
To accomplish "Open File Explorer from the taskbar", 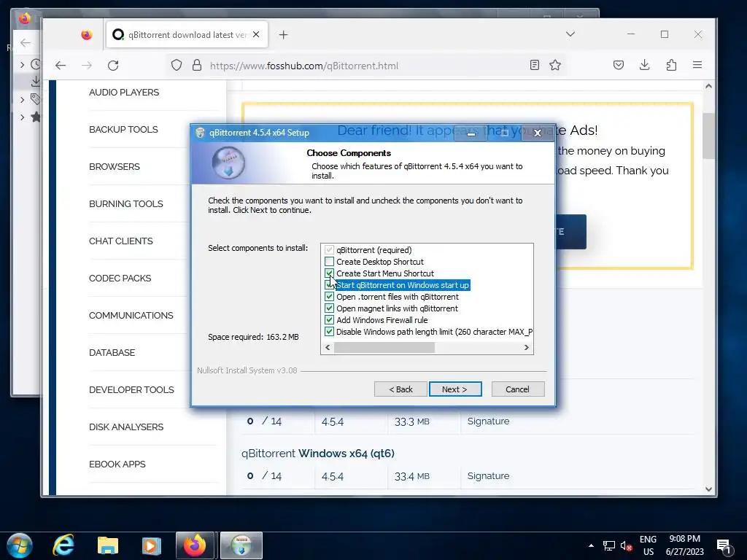I will click(x=108, y=545).
